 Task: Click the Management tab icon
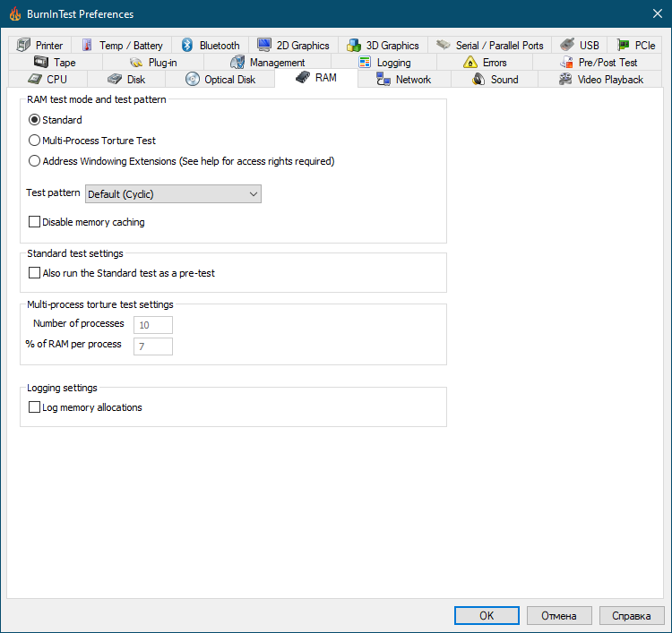(237, 62)
